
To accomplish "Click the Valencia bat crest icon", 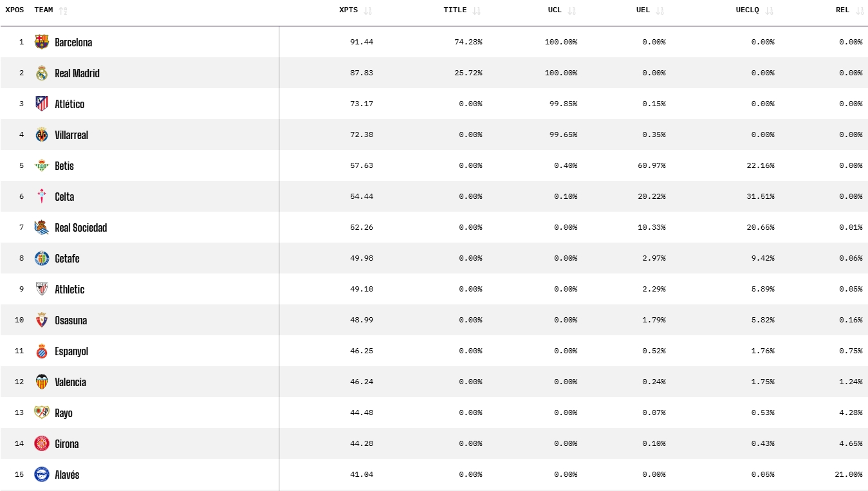I will tap(42, 382).
